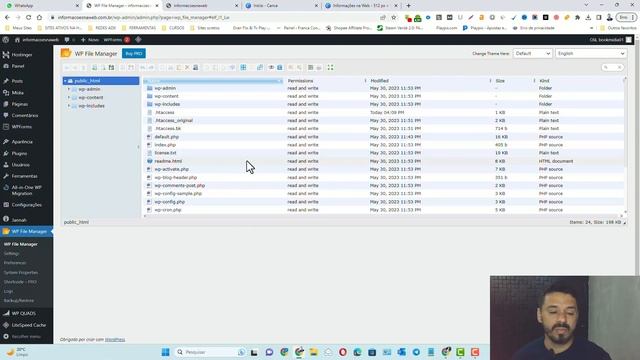Click the + Novo admin bar link
This screenshot has height=360, width=640.
pos(90,40)
